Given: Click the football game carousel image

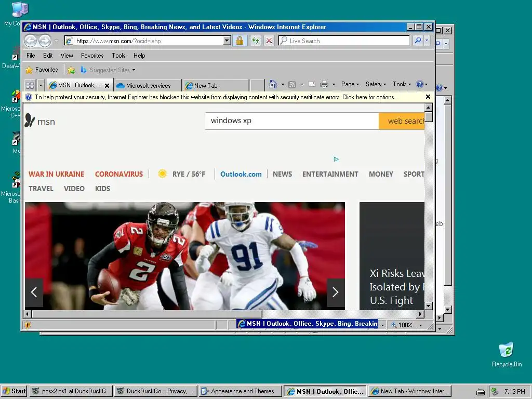Looking at the screenshot, I should click(185, 256).
